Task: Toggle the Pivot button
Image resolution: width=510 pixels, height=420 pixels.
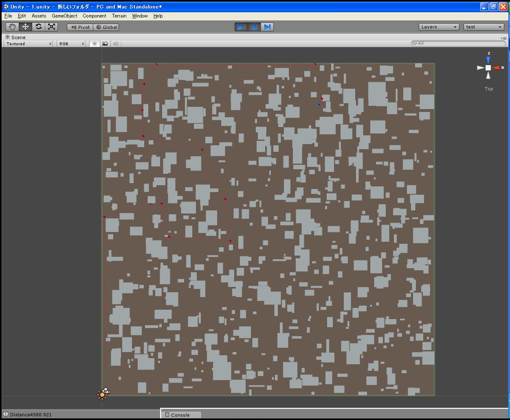Action: click(x=80, y=27)
